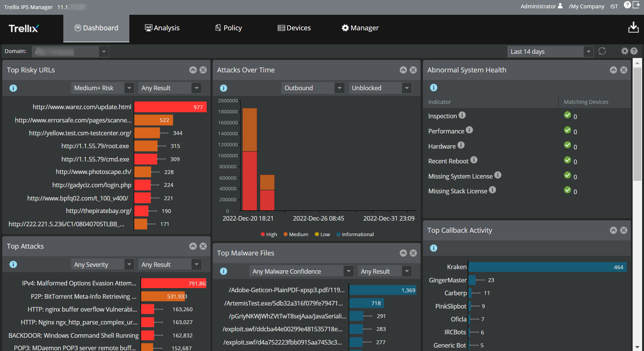Switch to the Analysis tab
The width and height of the screenshot is (644, 351).
coord(162,28)
